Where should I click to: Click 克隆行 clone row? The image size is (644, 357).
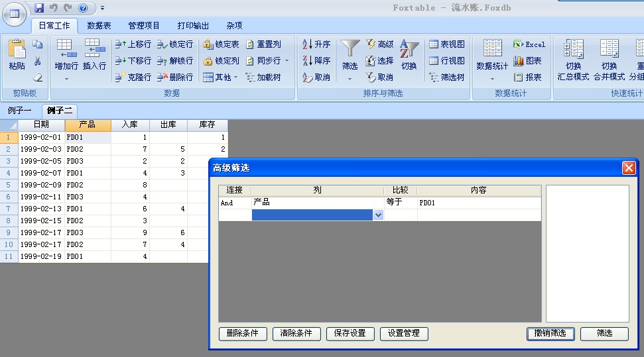point(133,77)
